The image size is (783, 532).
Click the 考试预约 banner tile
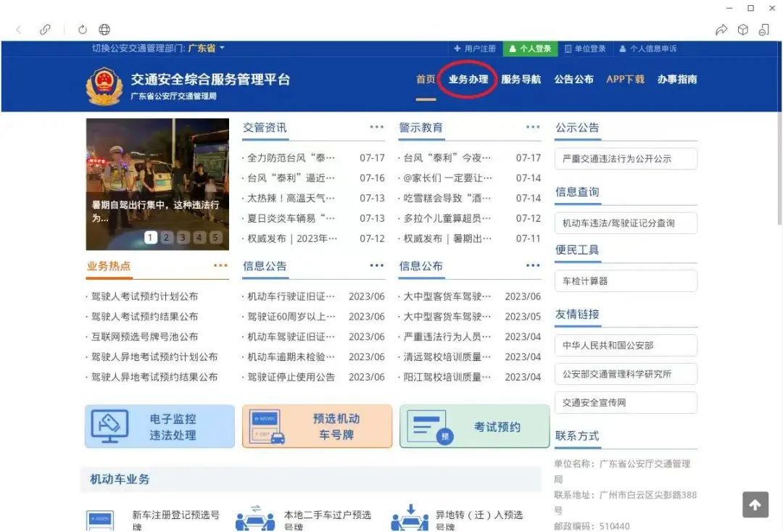pyautogui.click(x=474, y=426)
